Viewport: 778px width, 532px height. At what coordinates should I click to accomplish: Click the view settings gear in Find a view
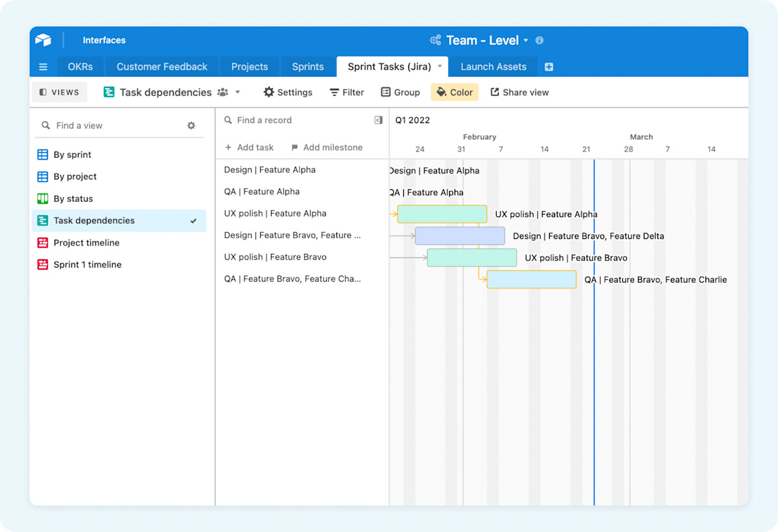click(x=191, y=125)
